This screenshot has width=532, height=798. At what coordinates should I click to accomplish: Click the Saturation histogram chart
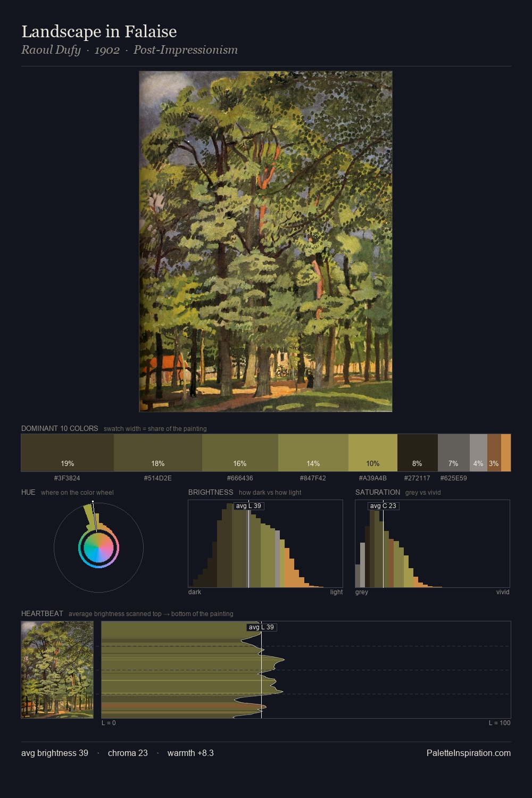pyautogui.click(x=433, y=544)
